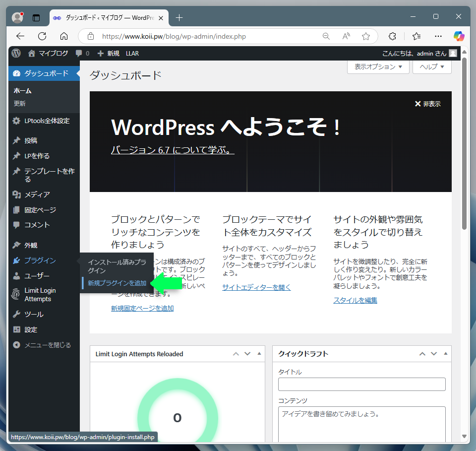
Task: Open browser settings and more menu
Action: 438,36
